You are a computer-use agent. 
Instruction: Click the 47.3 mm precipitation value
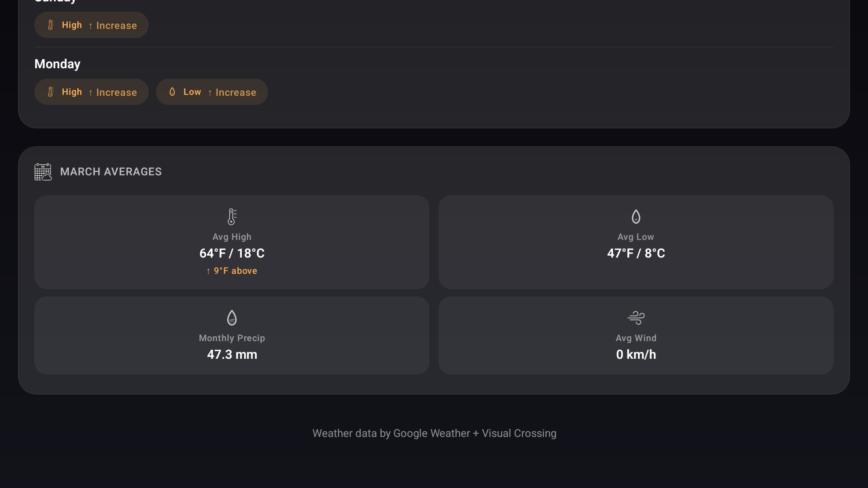click(x=232, y=355)
